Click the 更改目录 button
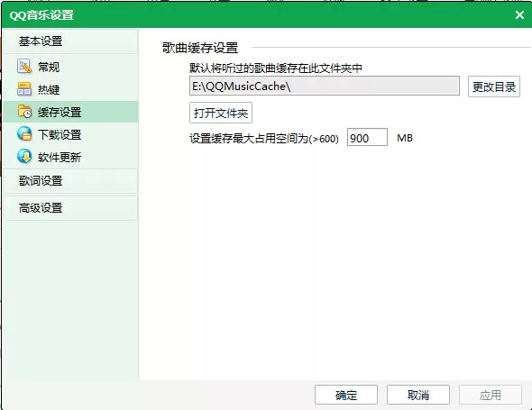The height and width of the screenshot is (410, 532). [x=494, y=87]
